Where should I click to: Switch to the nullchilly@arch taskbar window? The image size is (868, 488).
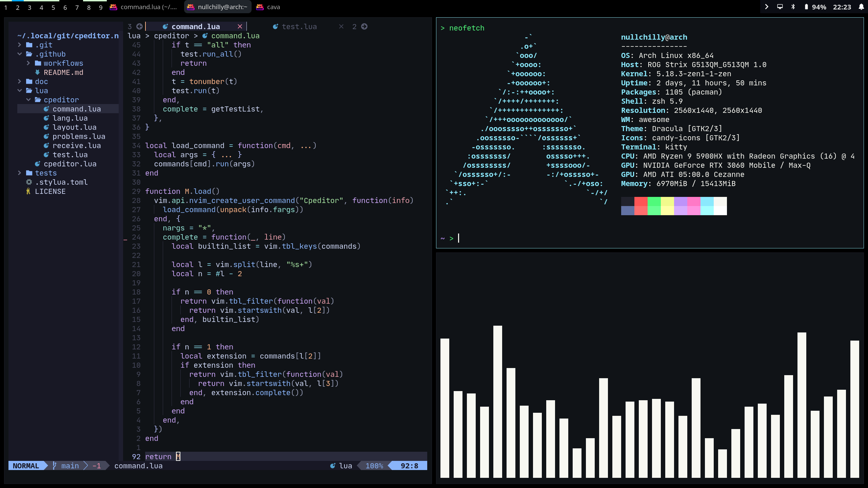pyautogui.click(x=218, y=7)
